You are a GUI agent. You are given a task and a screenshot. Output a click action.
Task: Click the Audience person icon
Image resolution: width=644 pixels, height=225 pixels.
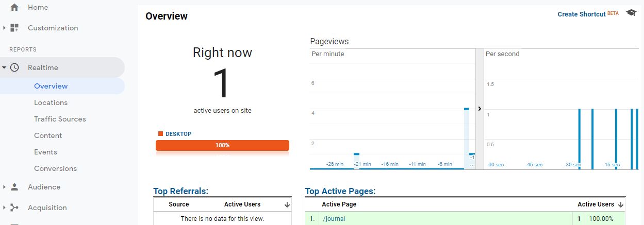[14, 187]
